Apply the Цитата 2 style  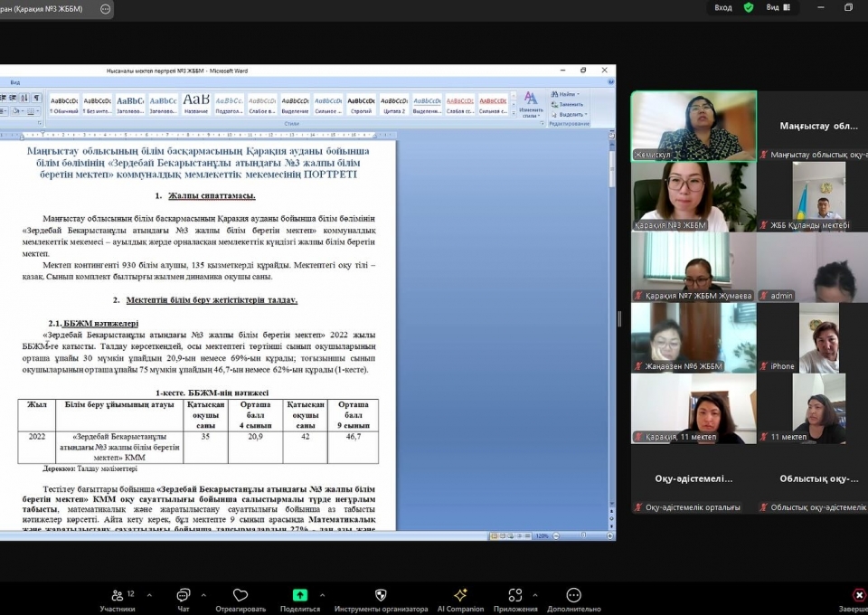point(394,104)
